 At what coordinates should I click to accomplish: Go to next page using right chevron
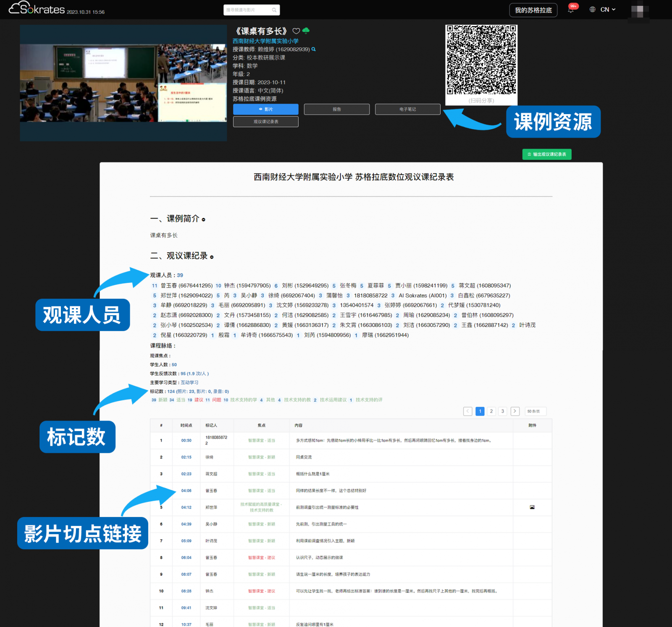pyautogui.click(x=515, y=411)
